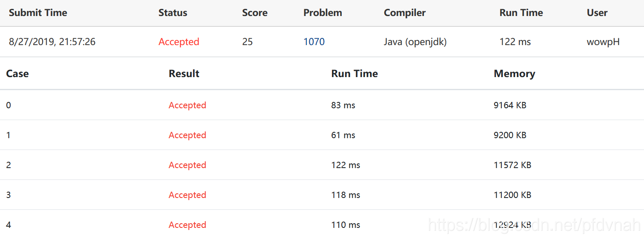Click the 11572 KB memory cell

[x=512, y=165]
